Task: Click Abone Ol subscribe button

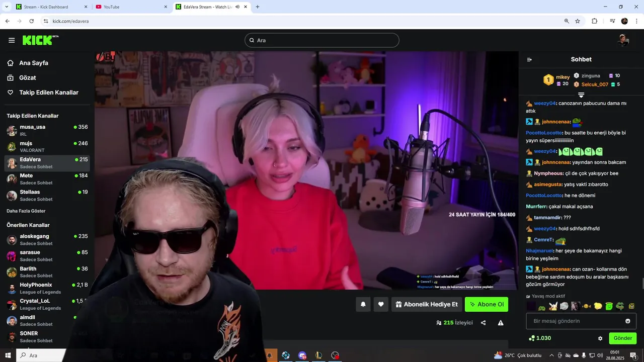Action: click(487, 304)
